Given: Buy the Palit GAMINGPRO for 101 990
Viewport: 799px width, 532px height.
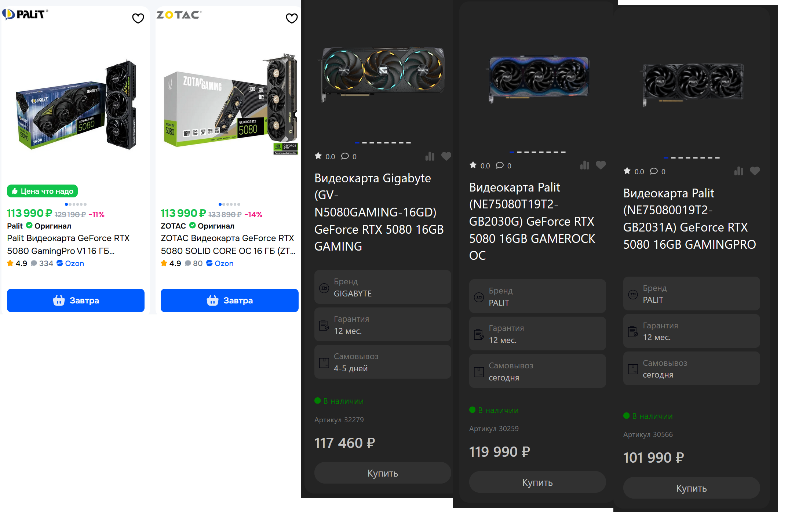Looking at the screenshot, I should pos(691,488).
